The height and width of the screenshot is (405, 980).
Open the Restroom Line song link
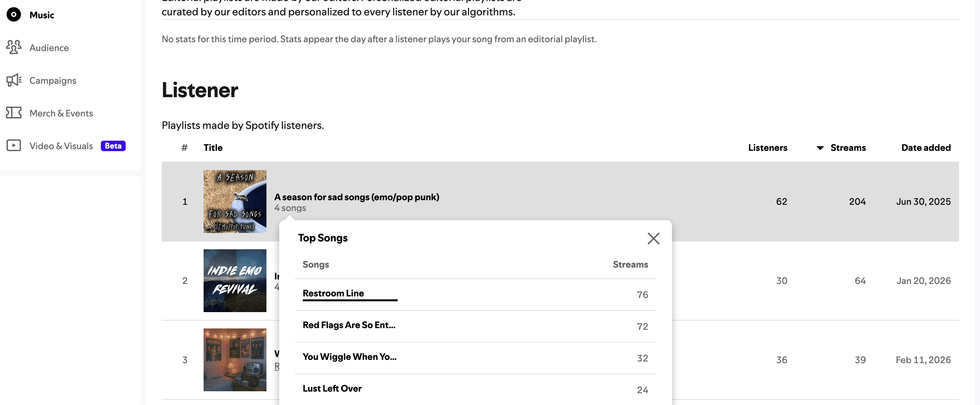pos(333,293)
